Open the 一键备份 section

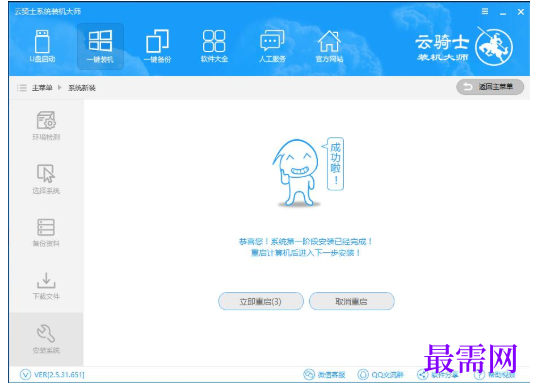click(x=157, y=46)
